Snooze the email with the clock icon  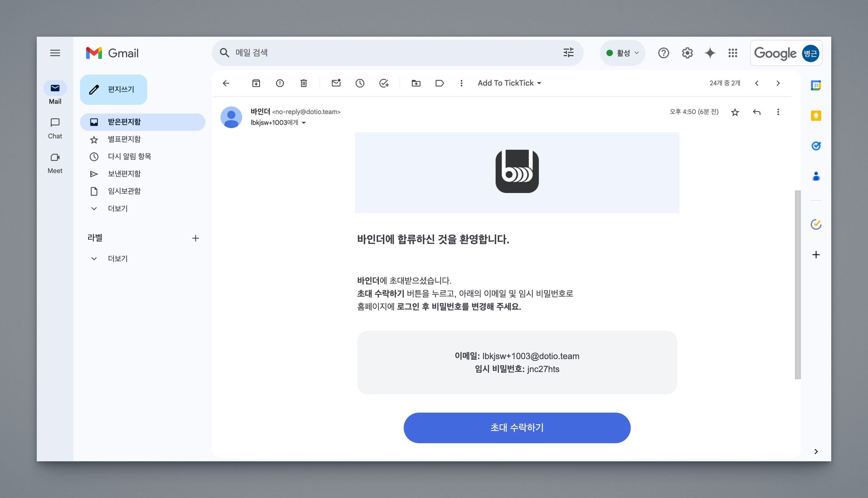click(x=360, y=83)
